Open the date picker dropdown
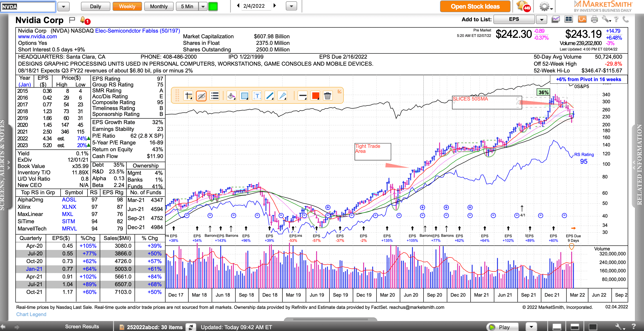This screenshot has height=331, width=644. 291,6
